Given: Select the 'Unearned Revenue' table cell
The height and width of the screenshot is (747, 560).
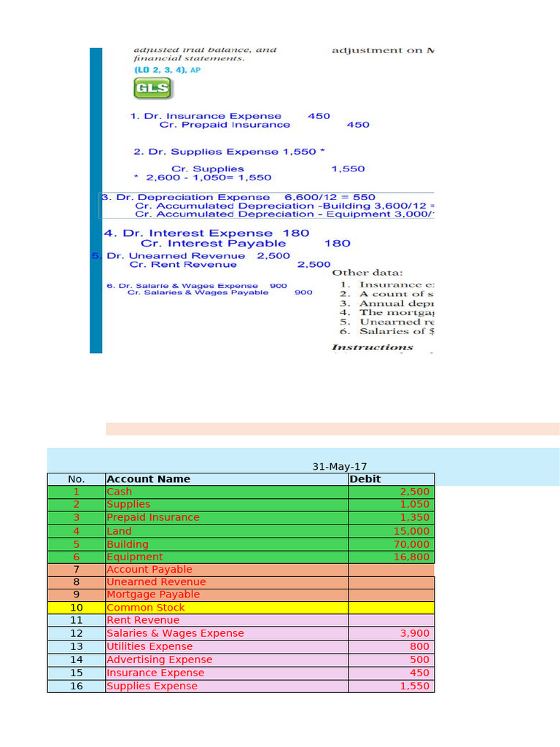Looking at the screenshot, I should (x=227, y=582).
